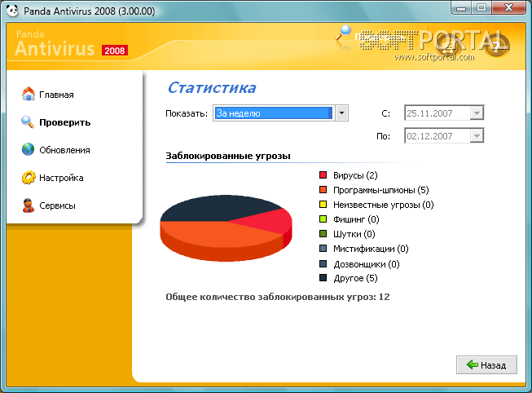Select Проверить in the sidebar
Screen dimensions: 532x393
(x=65, y=122)
